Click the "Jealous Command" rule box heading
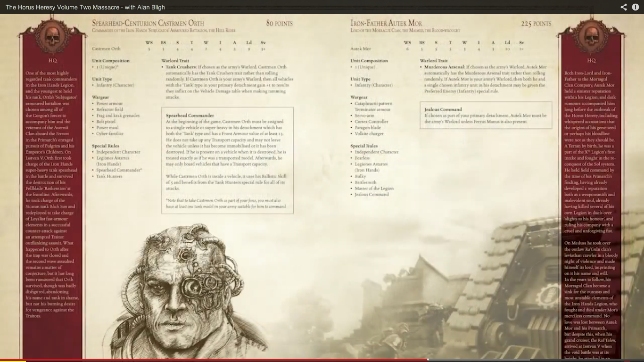644x362 pixels. click(443, 109)
